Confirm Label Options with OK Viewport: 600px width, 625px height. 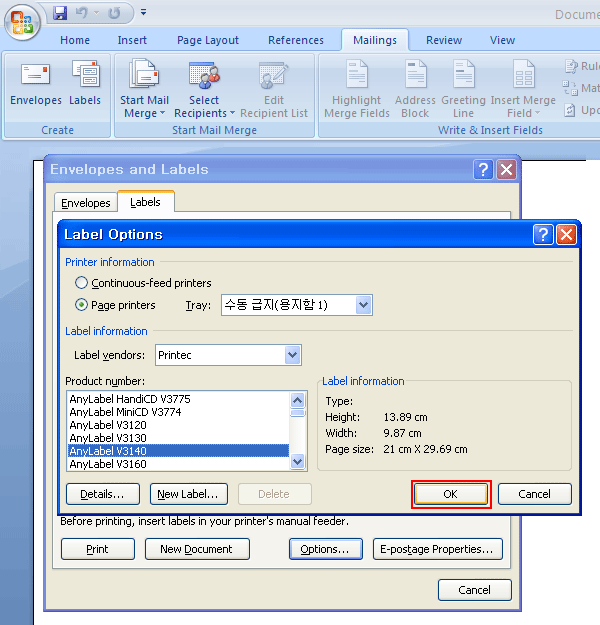(x=451, y=494)
